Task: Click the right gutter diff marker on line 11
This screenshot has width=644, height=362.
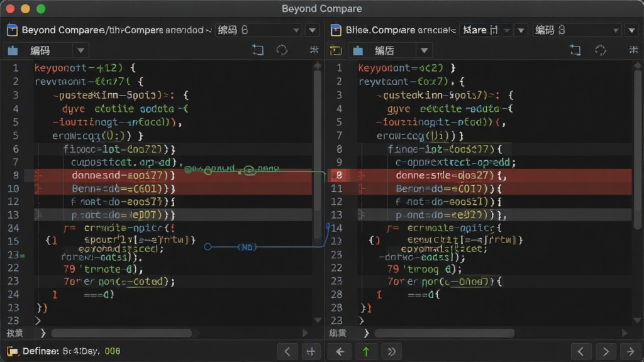Action: tap(362, 189)
